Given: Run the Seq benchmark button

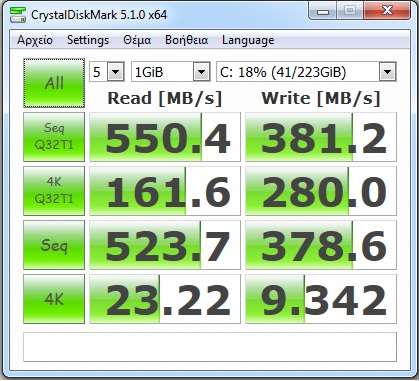Looking at the screenshot, I should coord(54,245).
